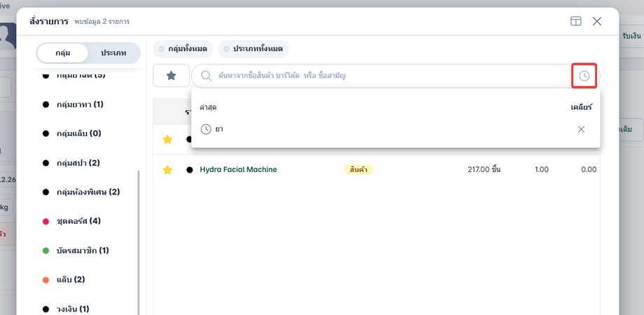This screenshot has height=315, width=644.
Task: Click the สินค้า tag on Hydra row
Action: pos(358,169)
